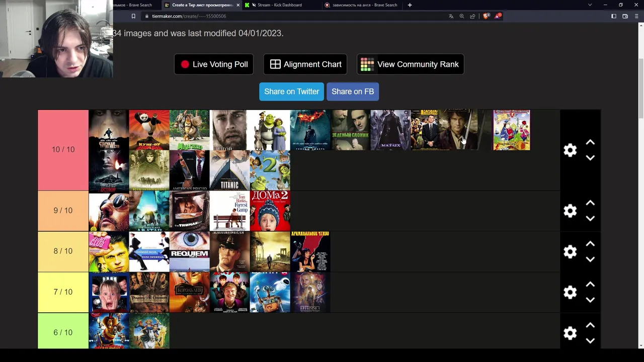Select the WALL-E poster
644x362 pixels.
(x=270, y=292)
